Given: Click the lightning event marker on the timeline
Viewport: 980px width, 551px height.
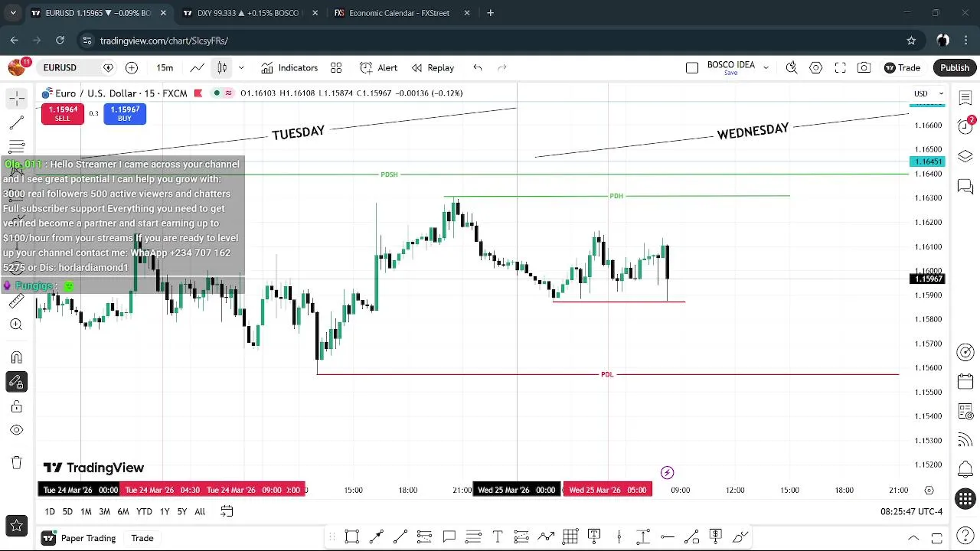Looking at the screenshot, I should coord(667,473).
